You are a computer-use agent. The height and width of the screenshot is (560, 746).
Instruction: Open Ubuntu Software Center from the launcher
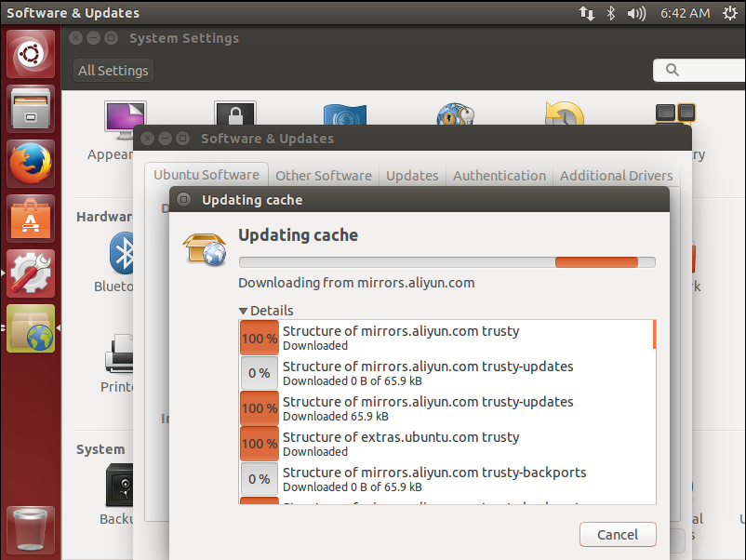(31, 219)
